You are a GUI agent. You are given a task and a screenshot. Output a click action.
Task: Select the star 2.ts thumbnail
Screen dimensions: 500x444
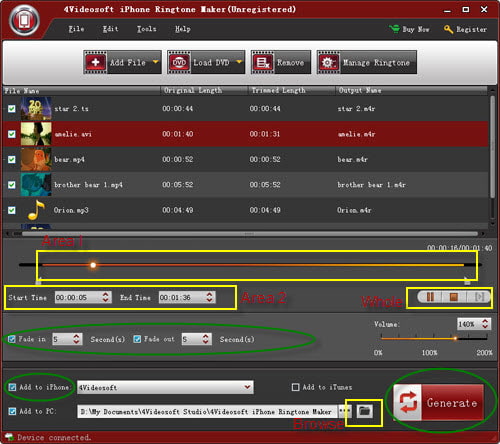[x=36, y=108]
